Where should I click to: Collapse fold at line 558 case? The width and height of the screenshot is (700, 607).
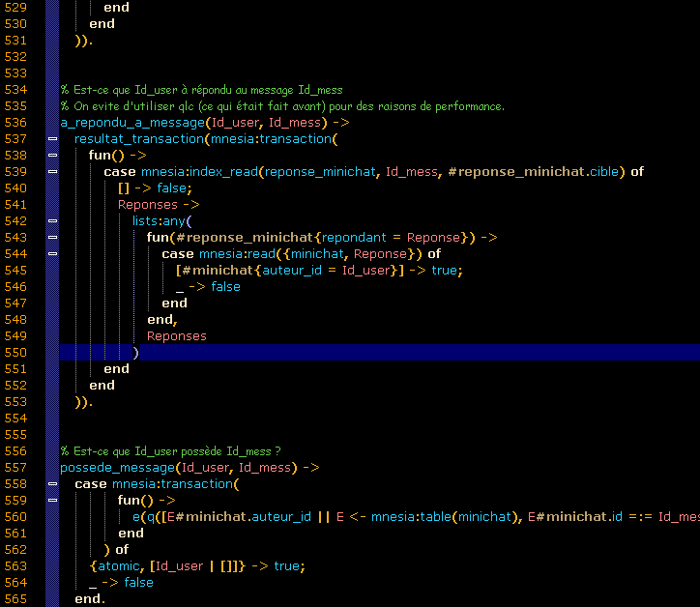tap(52, 484)
